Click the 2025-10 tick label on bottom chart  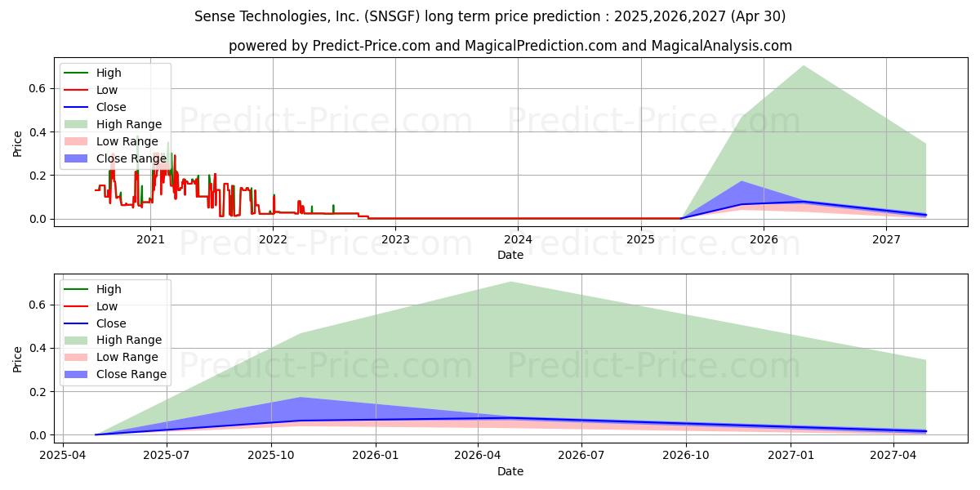pyautogui.click(x=270, y=456)
